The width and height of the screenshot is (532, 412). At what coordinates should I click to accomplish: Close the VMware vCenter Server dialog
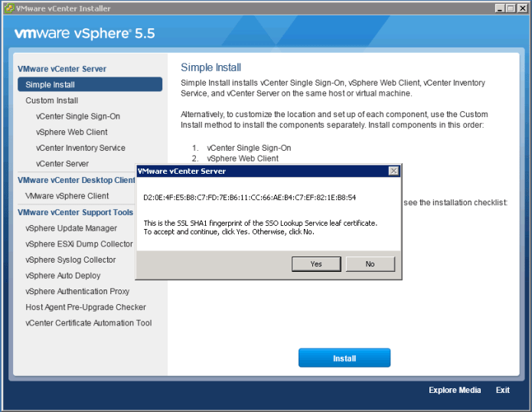(x=393, y=171)
